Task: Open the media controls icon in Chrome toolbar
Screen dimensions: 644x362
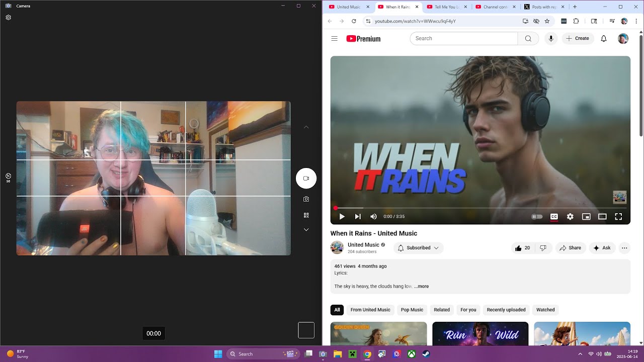Action: pos(612,21)
